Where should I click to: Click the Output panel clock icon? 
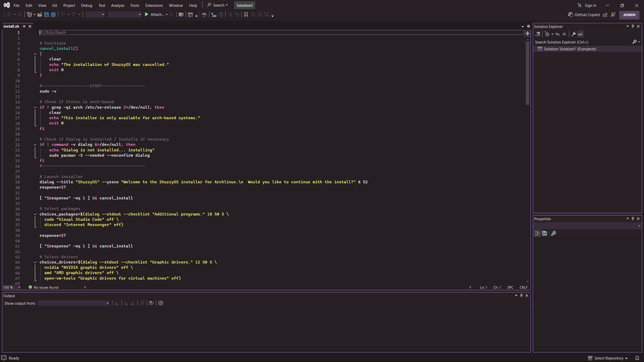coord(161,303)
